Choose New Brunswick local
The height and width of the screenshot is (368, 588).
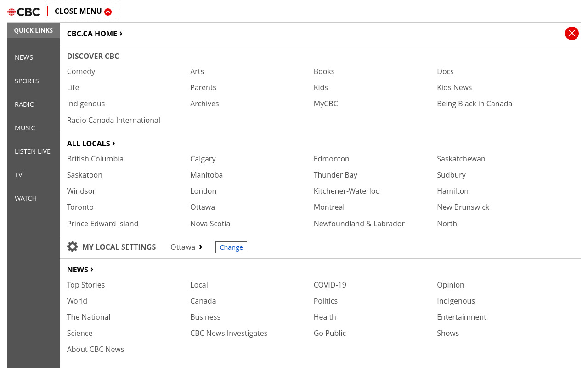pyautogui.click(x=463, y=207)
